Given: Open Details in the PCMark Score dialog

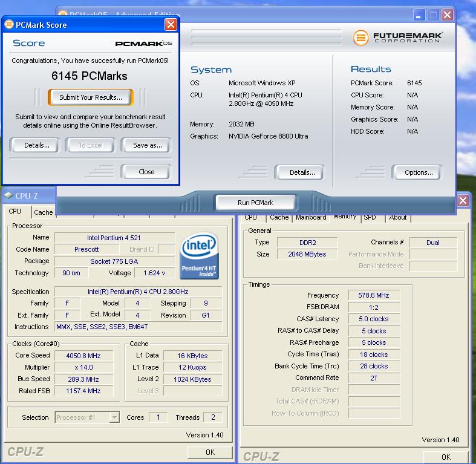Looking at the screenshot, I should tap(34, 145).
